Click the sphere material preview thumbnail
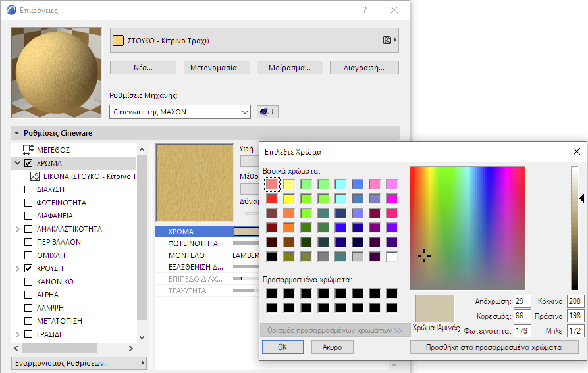588x373 pixels. click(x=56, y=72)
